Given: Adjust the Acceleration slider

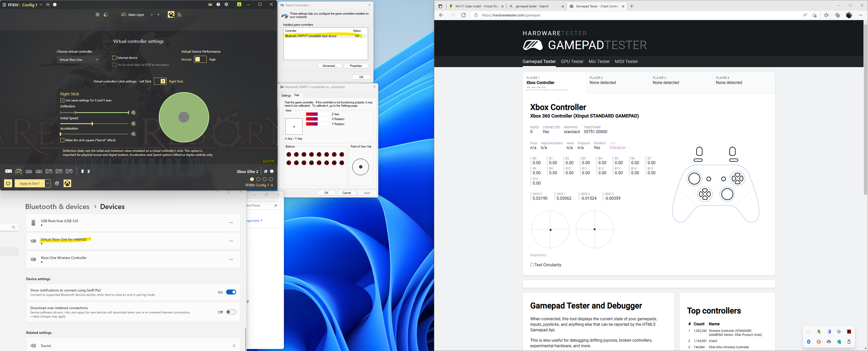Looking at the screenshot, I should point(95,134).
